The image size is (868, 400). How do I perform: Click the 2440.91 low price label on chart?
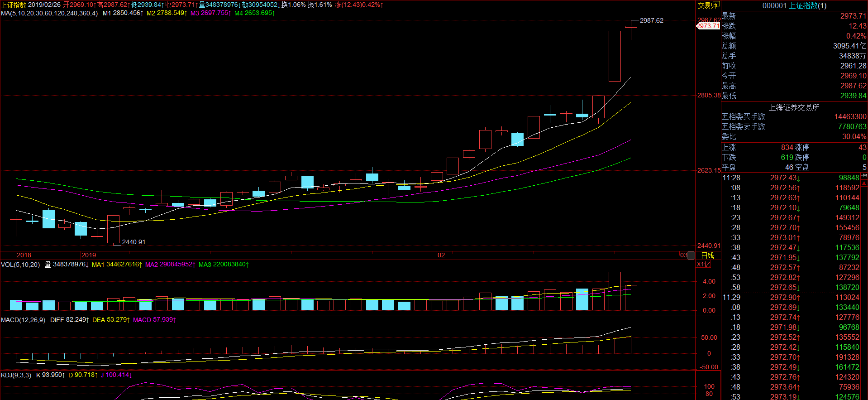click(134, 242)
